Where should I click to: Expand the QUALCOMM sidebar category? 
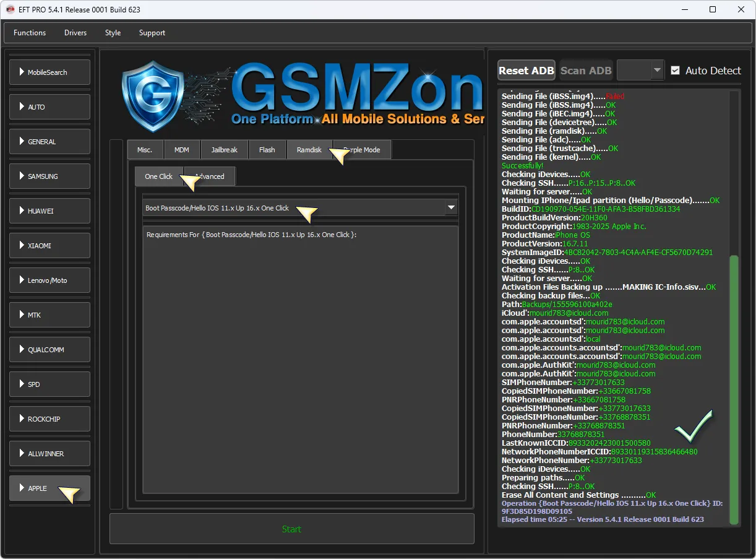[49, 350]
